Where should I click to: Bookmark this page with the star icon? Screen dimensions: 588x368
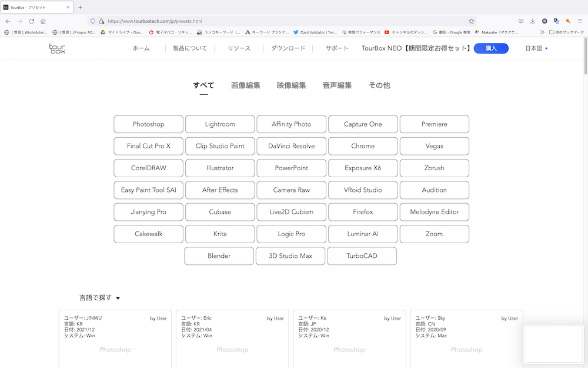tap(472, 21)
